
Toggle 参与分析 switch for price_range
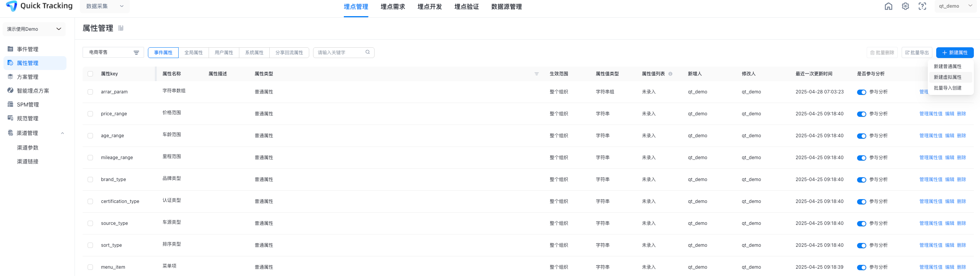pos(862,114)
